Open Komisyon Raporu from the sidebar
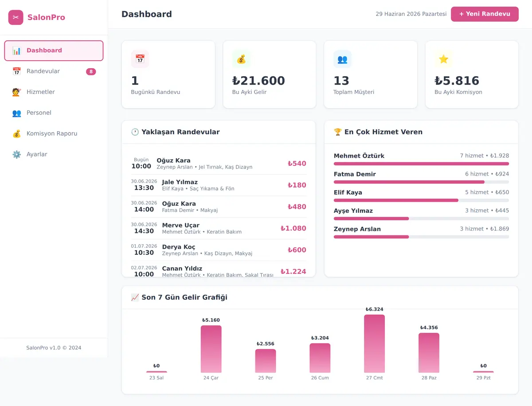 (x=54, y=134)
